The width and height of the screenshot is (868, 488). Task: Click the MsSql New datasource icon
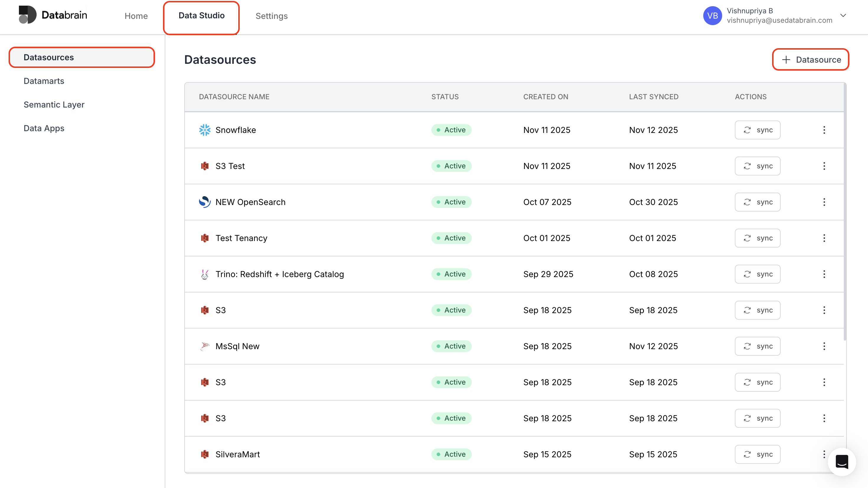[x=205, y=346]
